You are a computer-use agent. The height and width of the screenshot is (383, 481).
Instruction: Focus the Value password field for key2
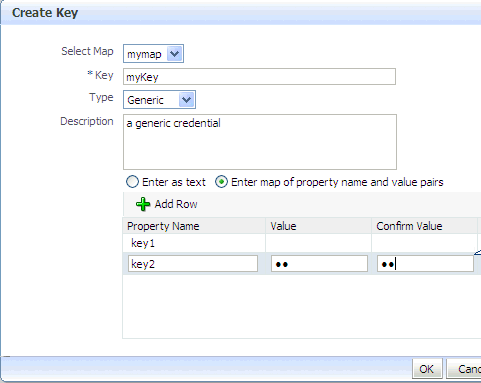pos(319,264)
